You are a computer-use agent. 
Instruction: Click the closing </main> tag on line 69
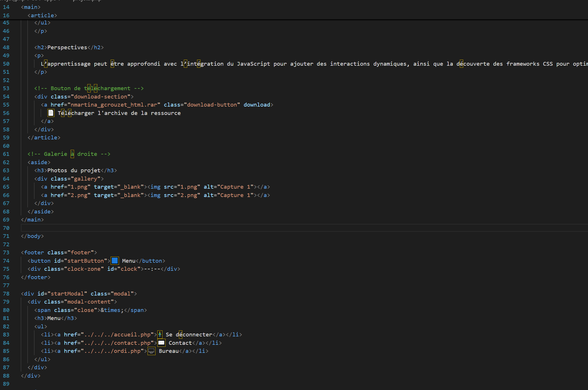click(x=32, y=219)
